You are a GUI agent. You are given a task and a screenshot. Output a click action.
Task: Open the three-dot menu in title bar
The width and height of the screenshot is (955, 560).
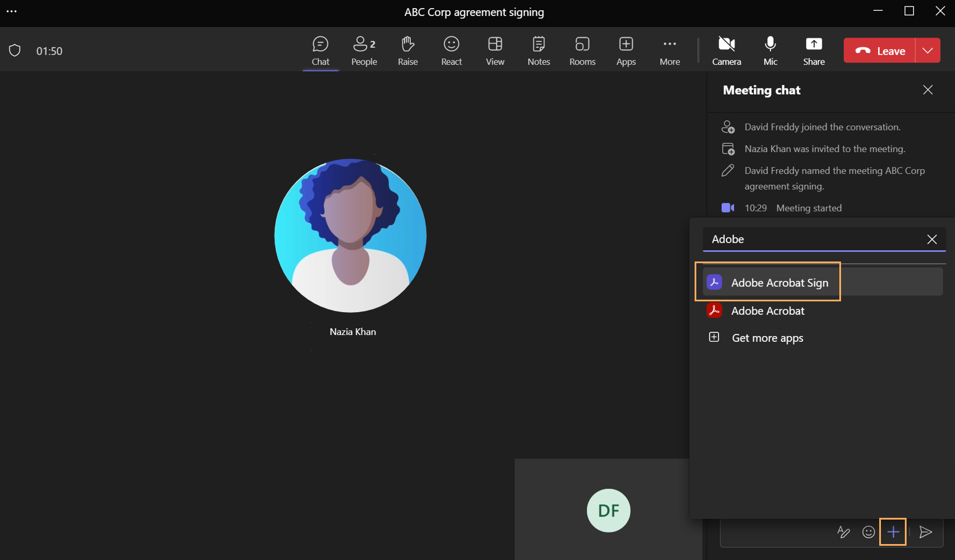coord(11,11)
